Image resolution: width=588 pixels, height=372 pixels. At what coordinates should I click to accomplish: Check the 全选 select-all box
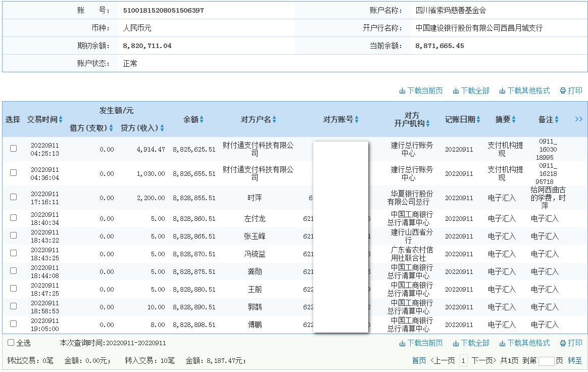(x=11, y=342)
